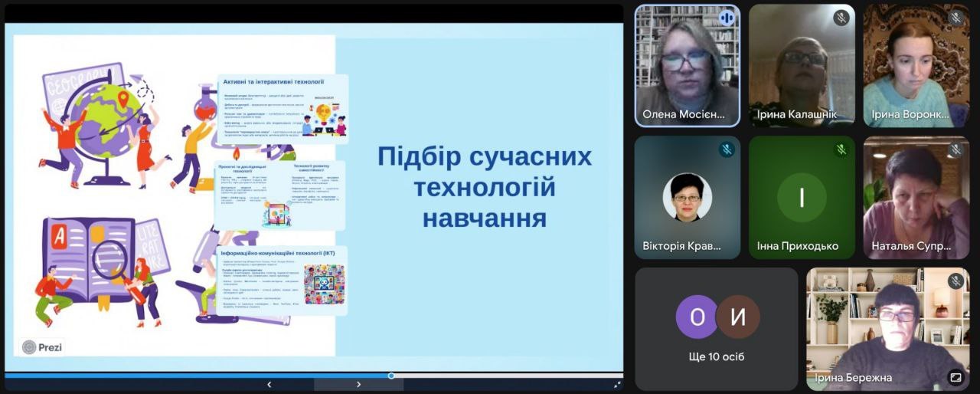Screen dimensions: 980x394
Task: Click muted microphone icon on Ірина Воронк tile
Action: pyautogui.click(x=955, y=18)
